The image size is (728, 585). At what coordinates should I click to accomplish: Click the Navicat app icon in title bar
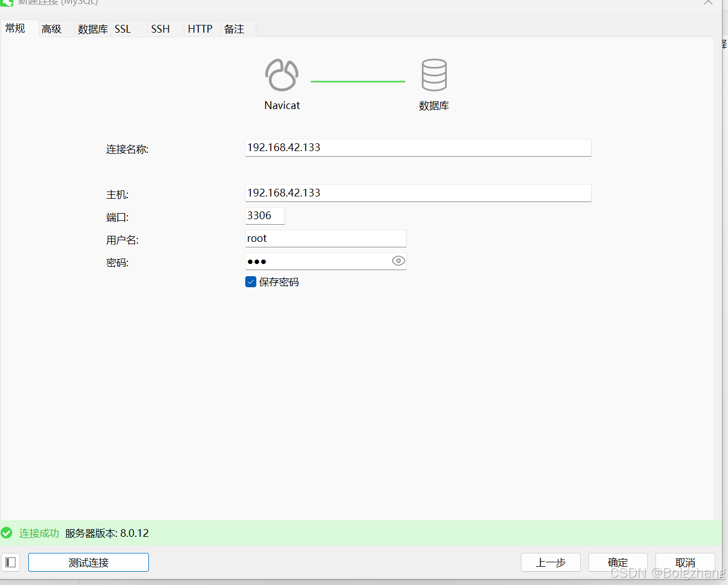tap(7, 3)
